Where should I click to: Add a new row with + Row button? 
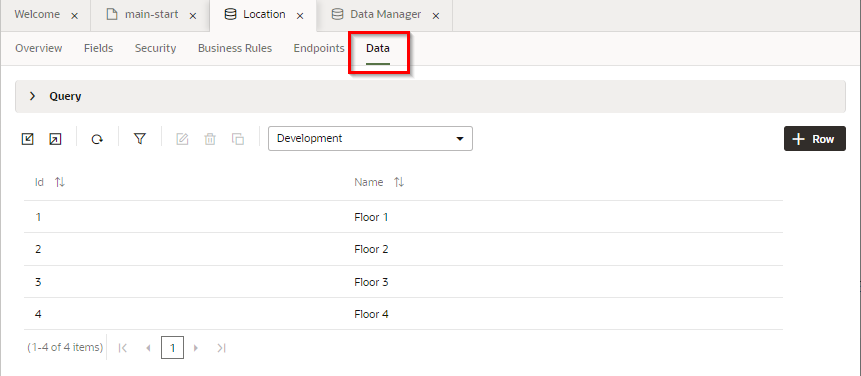click(x=815, y=138)
